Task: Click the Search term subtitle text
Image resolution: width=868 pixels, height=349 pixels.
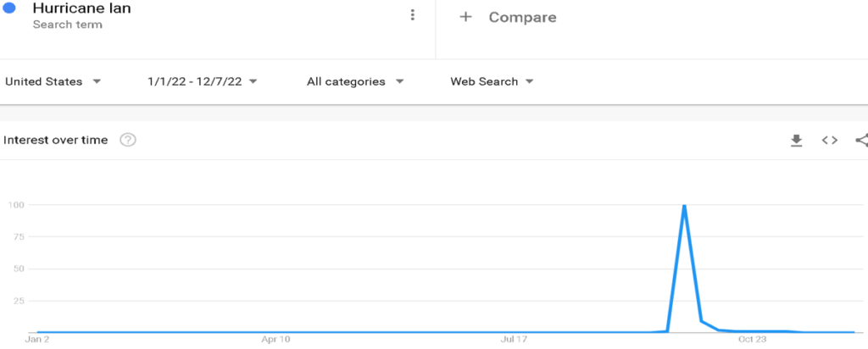Action: tap(67, 25)
